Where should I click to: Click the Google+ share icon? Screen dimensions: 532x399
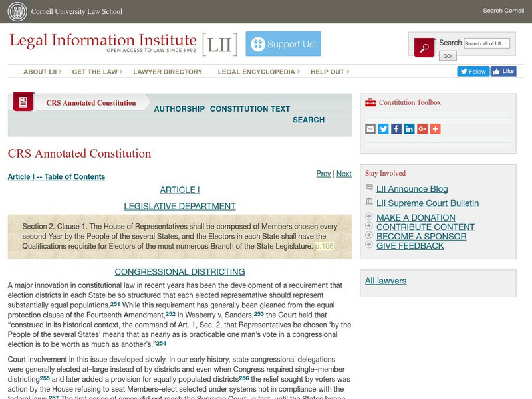[421, 129]
